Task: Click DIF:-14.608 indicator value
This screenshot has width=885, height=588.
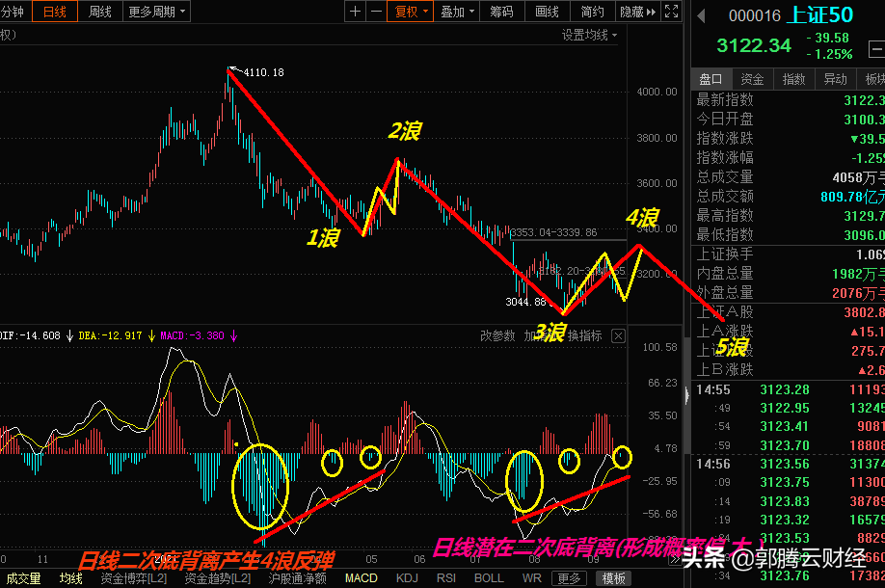Action: click(31, 335)
